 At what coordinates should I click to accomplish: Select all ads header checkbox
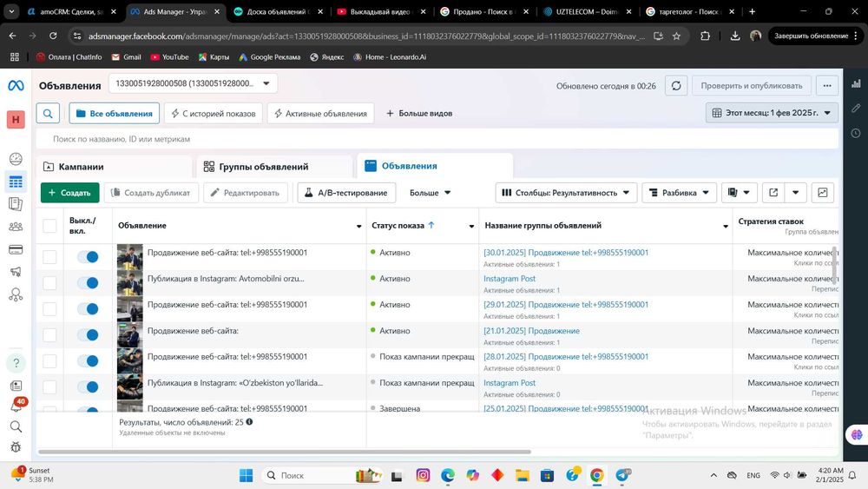(x=49, y=226)
